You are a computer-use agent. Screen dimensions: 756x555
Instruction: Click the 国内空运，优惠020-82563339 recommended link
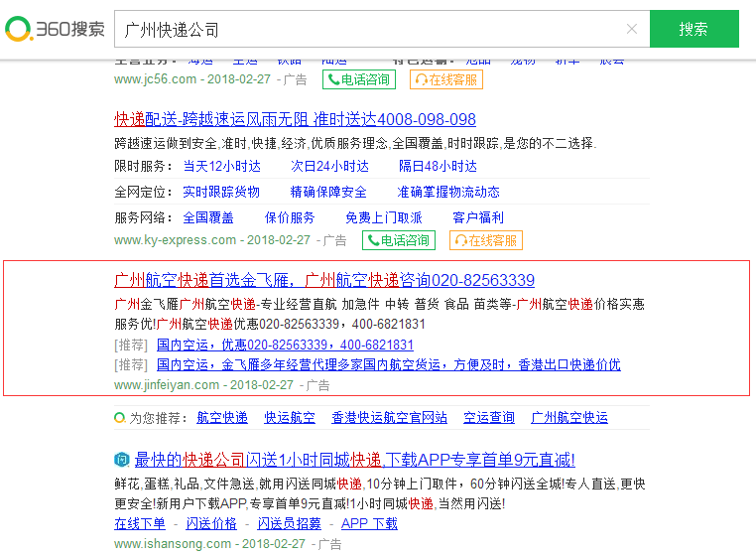[x=285, y=345]
